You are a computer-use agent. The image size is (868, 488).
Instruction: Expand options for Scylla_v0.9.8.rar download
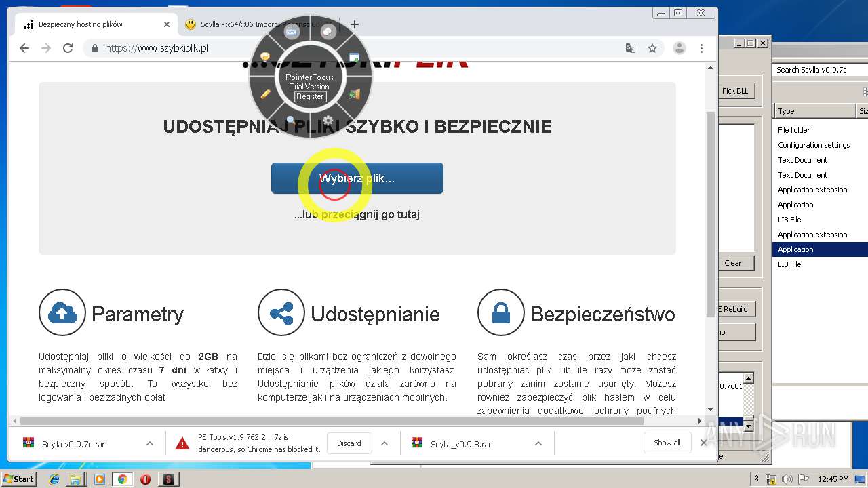(x=538, y=443)
